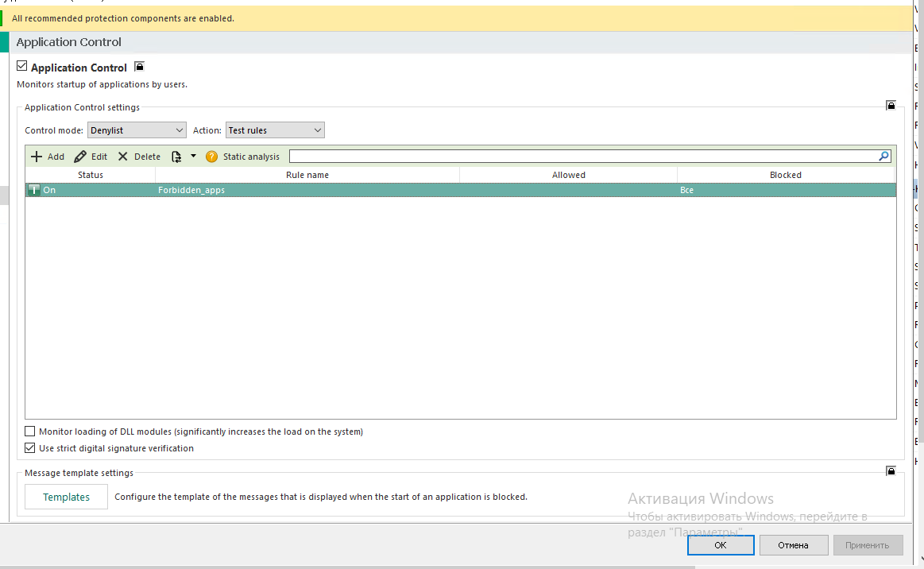This screenshot has height=569, width=924.
Task: Sort by the Allowed column header
Action: 569,175
